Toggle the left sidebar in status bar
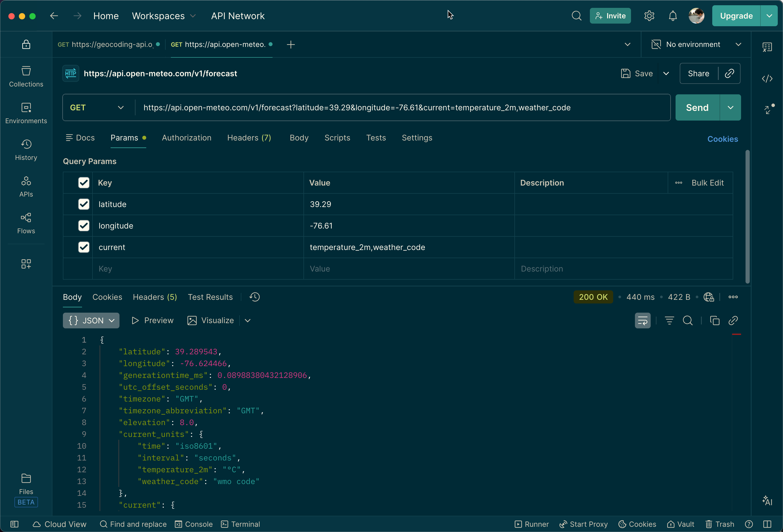Viewport: 783px width, 532px height. 14,524
